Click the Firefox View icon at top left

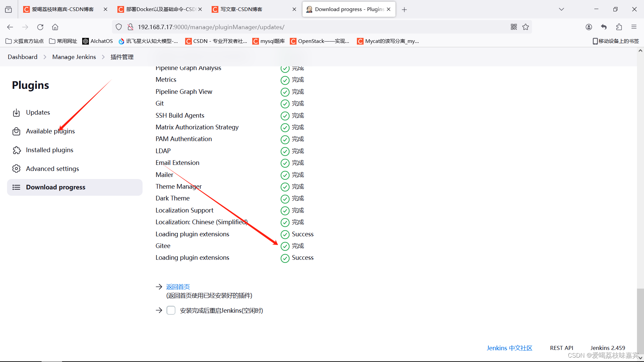(x=8, y=9)
